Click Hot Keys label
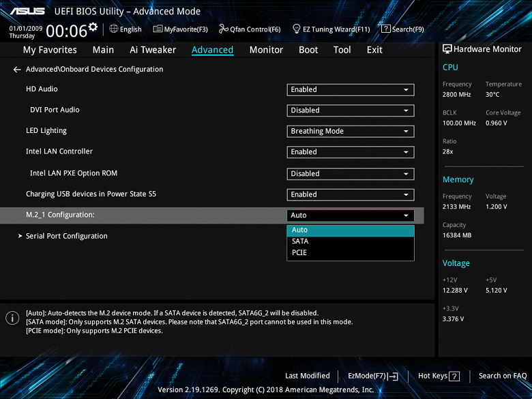532x399 pixels. pos(432,376)
